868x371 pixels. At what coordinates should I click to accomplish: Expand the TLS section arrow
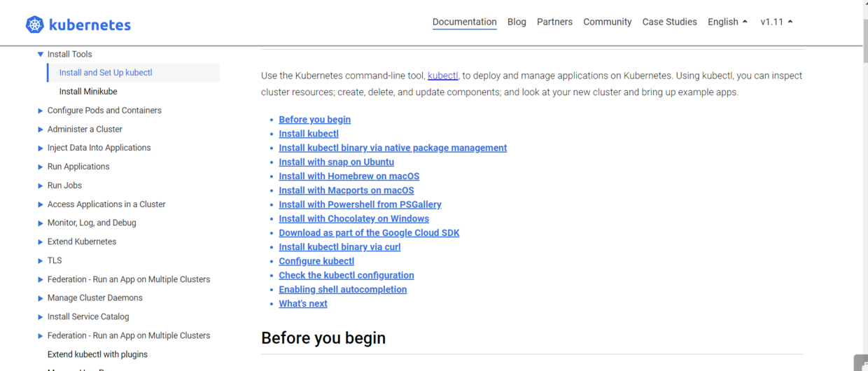(41, 260)
